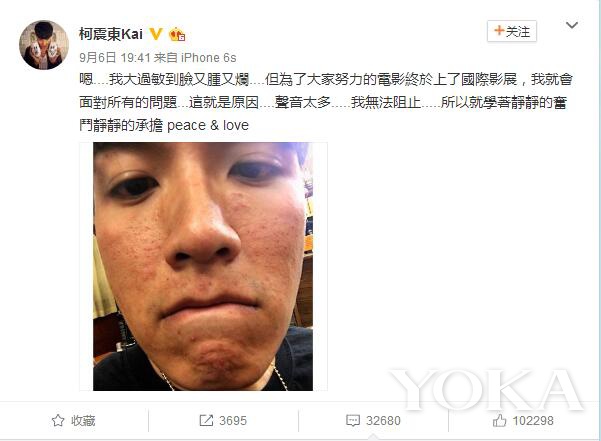Click the orange V verified badge
601x441 pixels.
156,34
